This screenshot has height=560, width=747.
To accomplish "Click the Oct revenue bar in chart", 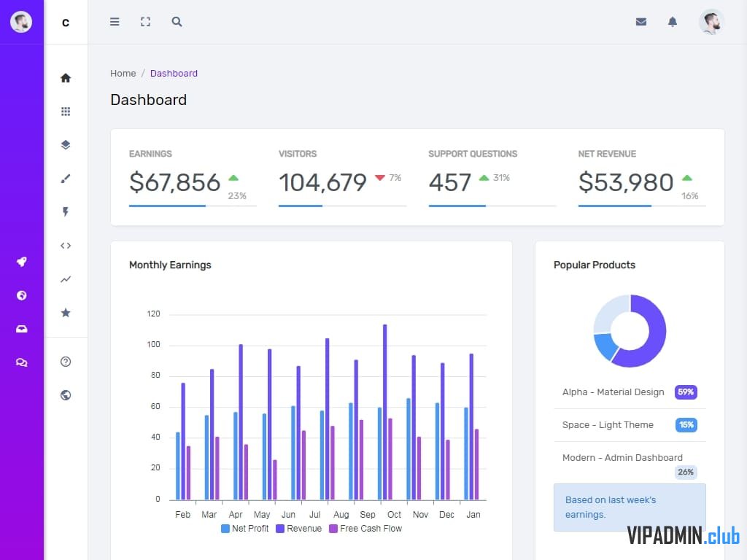I will click(x=385, y=413).
